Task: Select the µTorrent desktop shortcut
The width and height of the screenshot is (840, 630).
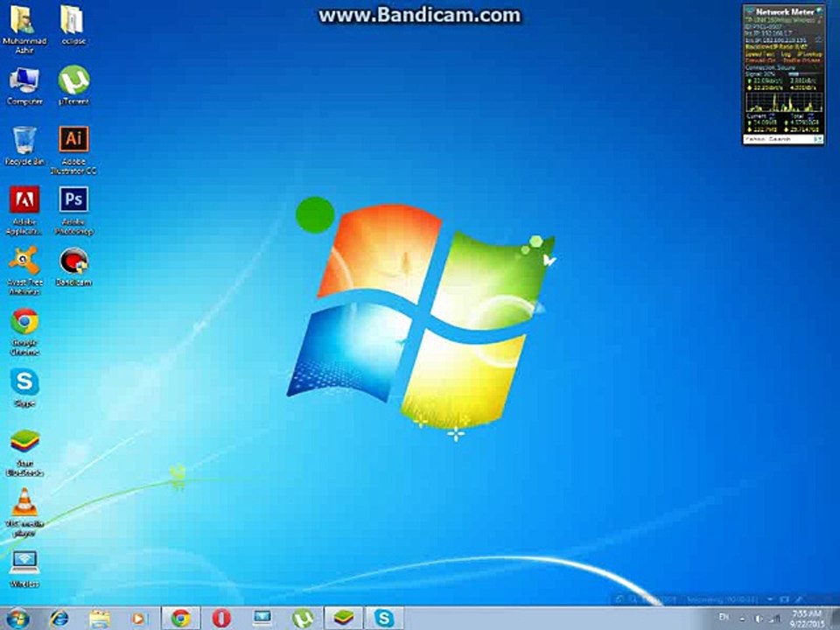Action: (73, 86)
